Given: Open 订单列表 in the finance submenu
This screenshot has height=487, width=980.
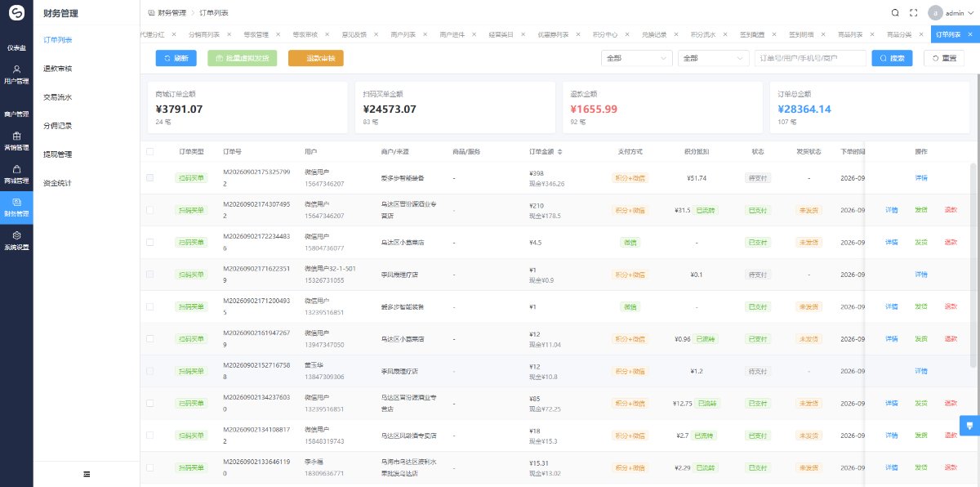Looking at the screenshot, I should click(57, 39).
